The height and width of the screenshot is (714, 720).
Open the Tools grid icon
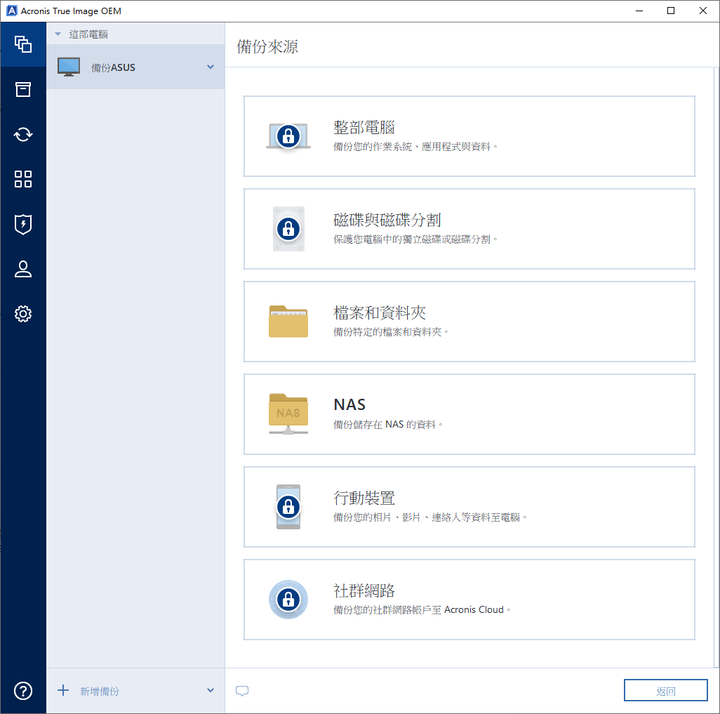[x=23, y=179]
